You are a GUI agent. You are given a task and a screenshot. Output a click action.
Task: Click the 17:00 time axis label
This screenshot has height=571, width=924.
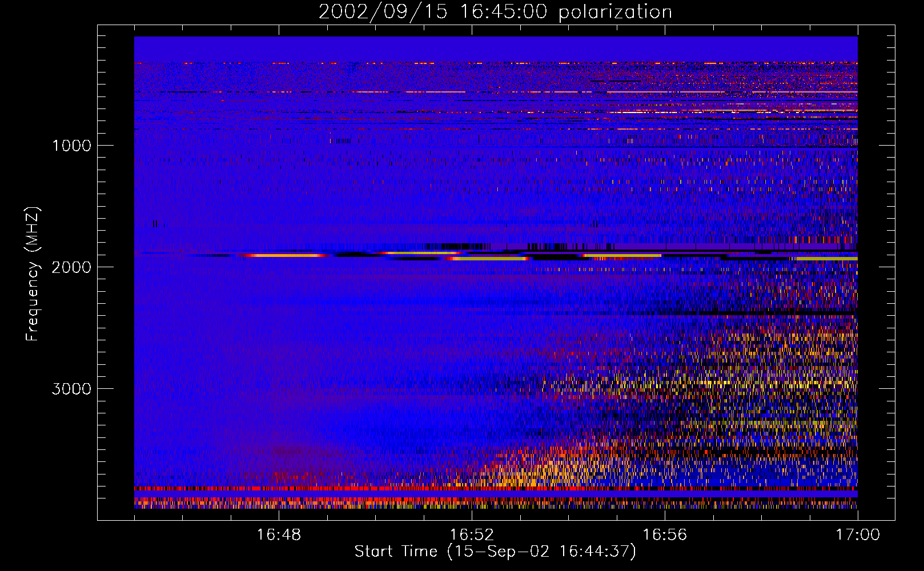(x=858, y=535)
